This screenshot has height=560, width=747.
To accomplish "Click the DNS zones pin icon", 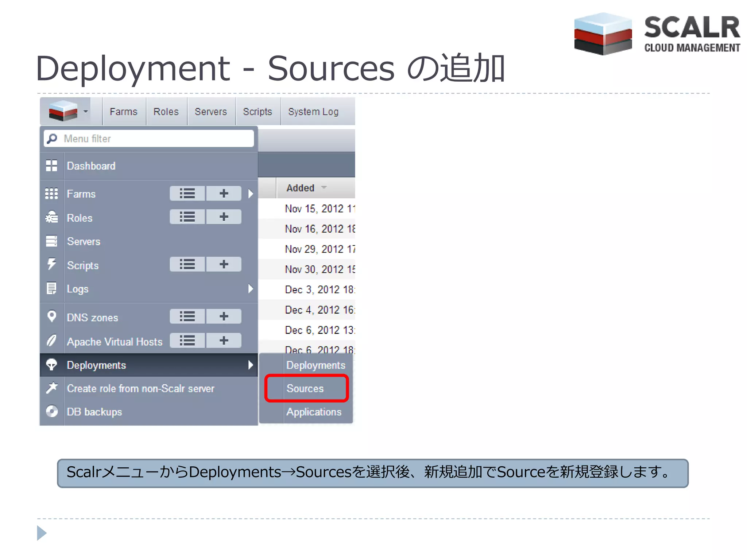I will pos(52,316).
